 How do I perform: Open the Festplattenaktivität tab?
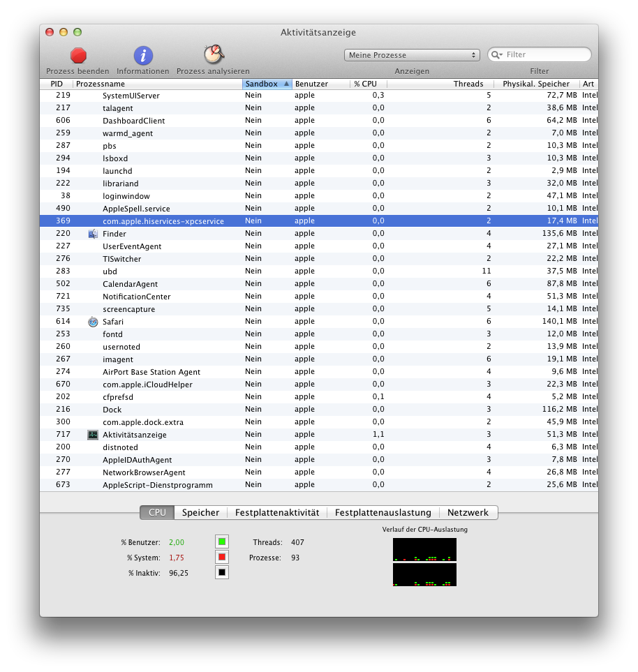pos(277,513)
